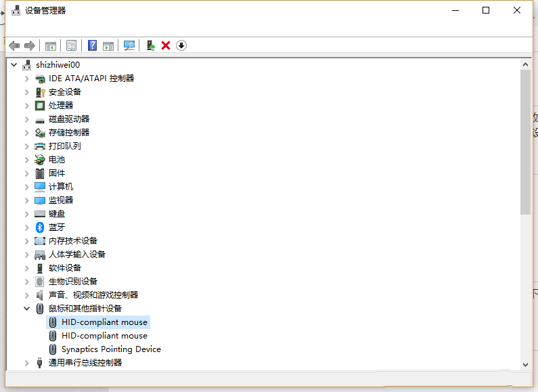Click the 存储控制器 icon
Image resolution: width=538 pixels, height=392 pixels.
[40, 133]
